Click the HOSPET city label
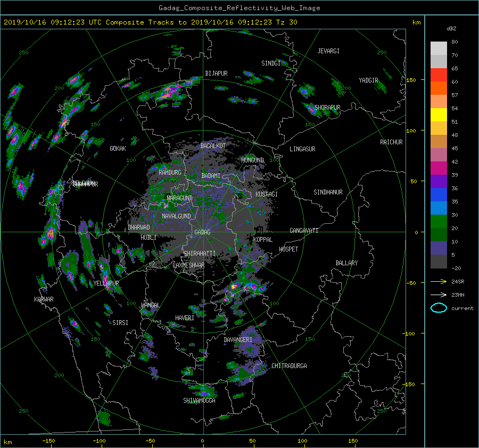This screenshot has width=479, height=448. click(x=288, y=249)
